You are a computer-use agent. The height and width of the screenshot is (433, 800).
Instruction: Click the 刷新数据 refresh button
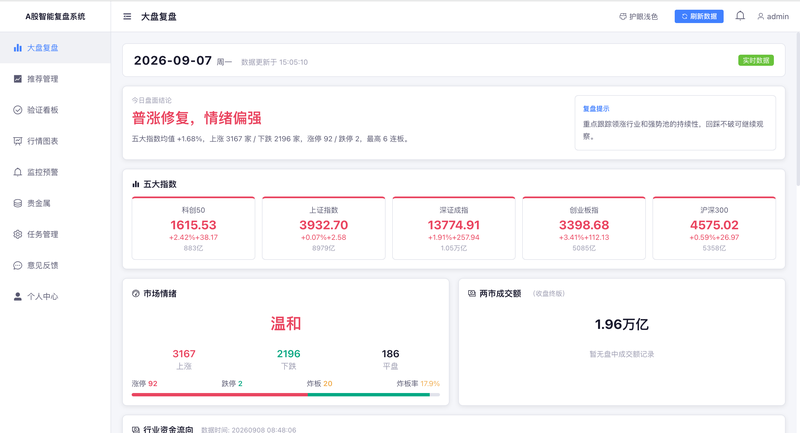coord(698,17)
